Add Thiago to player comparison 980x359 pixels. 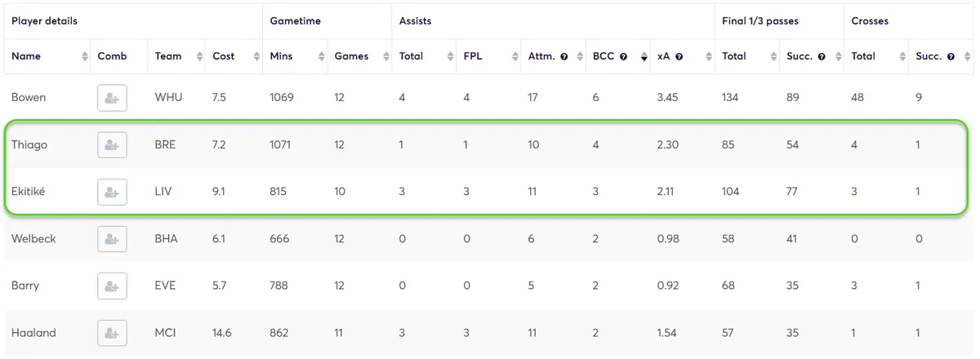click(112, 145)
